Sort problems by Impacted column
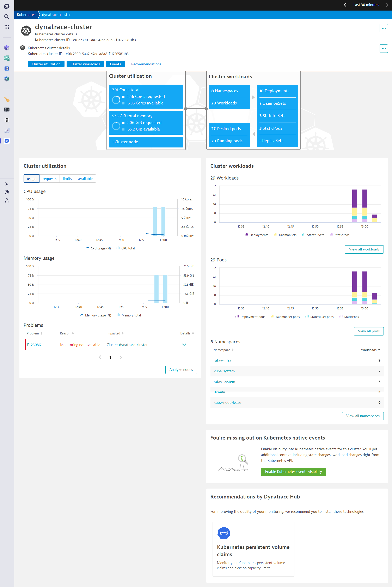 pyautogui.click(x=115, y=333)
